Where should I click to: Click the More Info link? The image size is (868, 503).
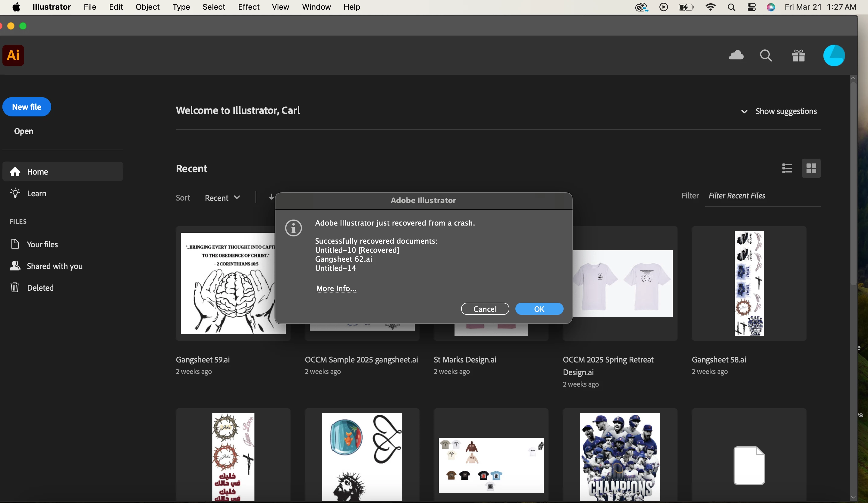(336, 288)
